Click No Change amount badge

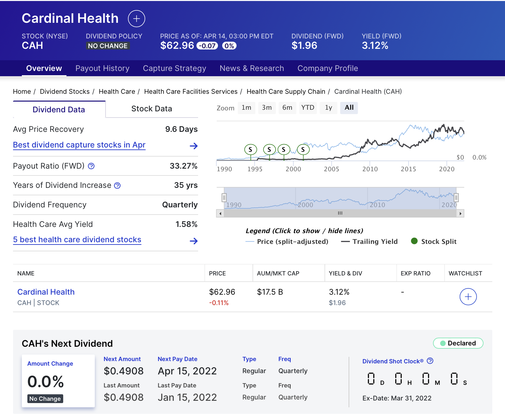[45, 399]
